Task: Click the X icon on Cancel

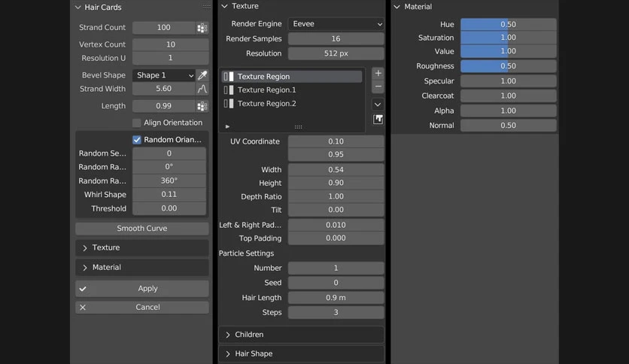Action: point(83,308)
